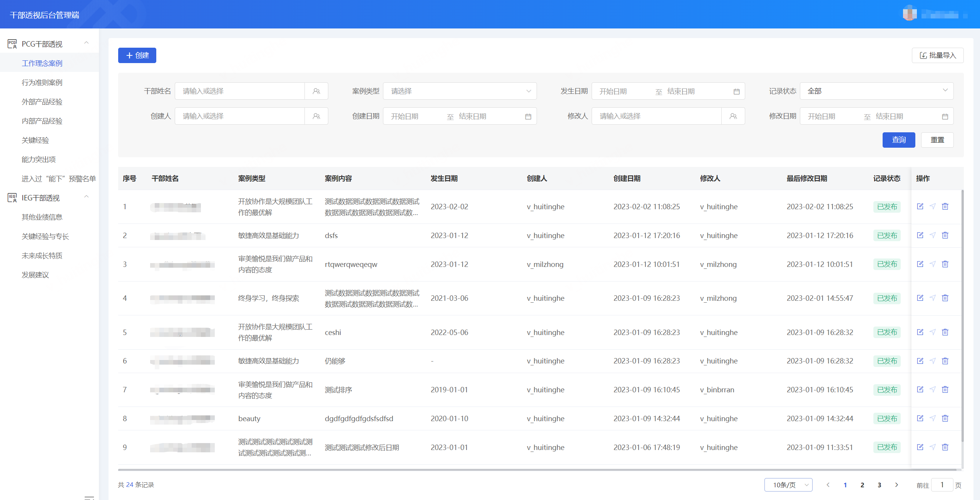Delete row 6 record via trash icon
Image resolution: width=980 pixels, height=500 pixels.
pyautogui.click(x=945, y=361)
